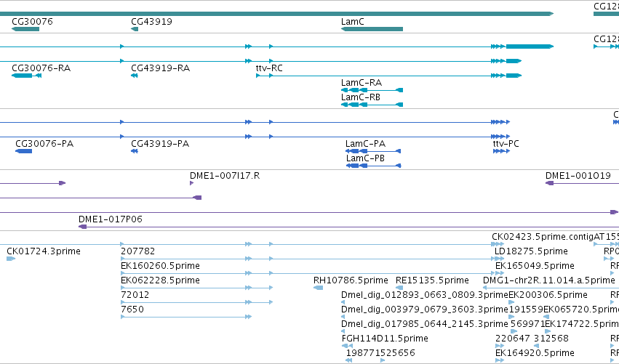The width and height of the screenshot is (619, 364).
Task: Select the LamC-PB protein feature
Action: pos(373,166)
